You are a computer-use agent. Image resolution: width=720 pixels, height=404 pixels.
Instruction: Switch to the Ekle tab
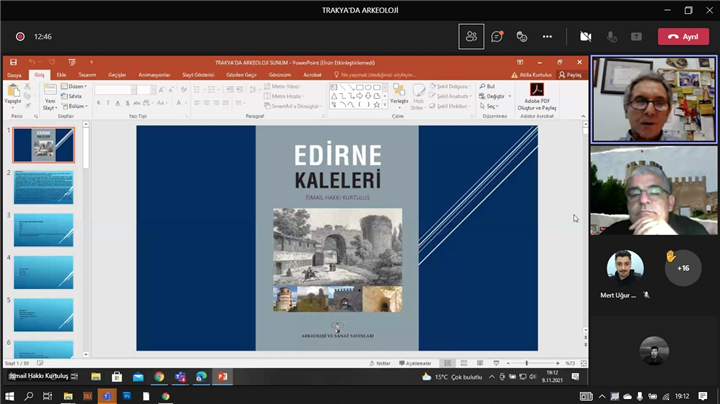[x=61, y=75]
